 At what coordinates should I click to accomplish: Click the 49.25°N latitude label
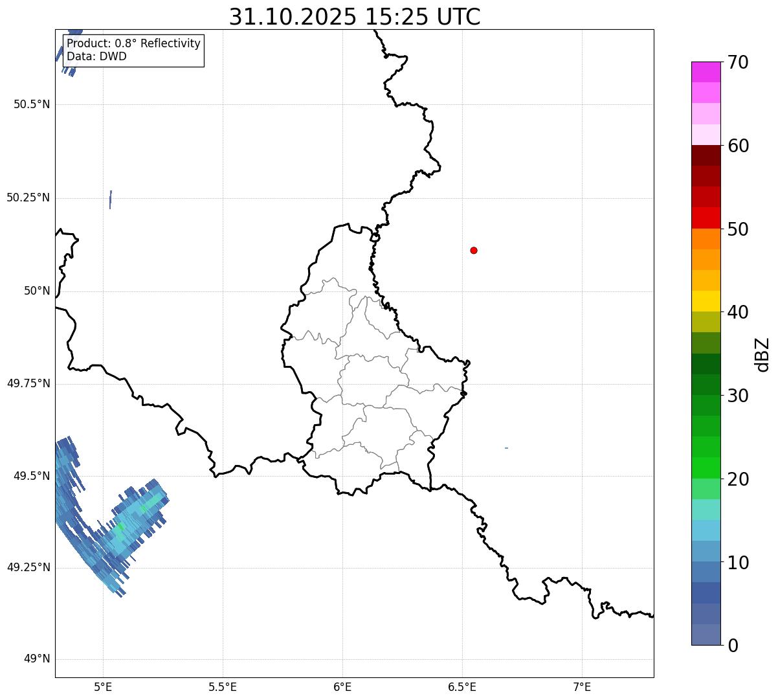pyautogui.click(x=28, y=568)
